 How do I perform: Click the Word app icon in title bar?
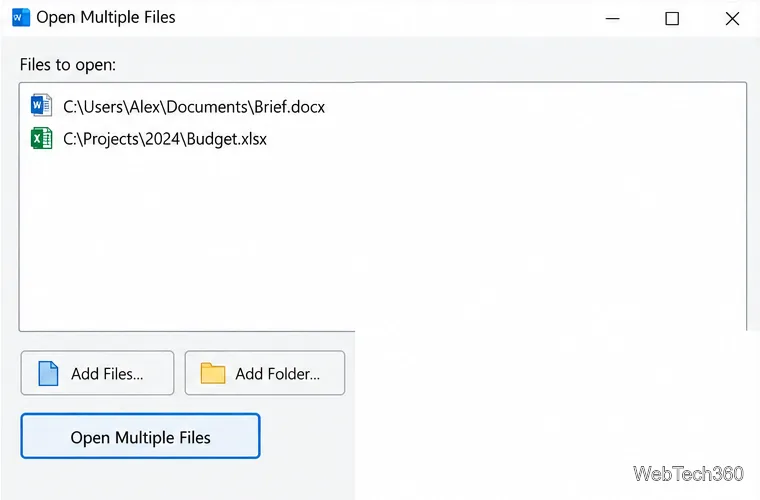click(x=21, y=18)
